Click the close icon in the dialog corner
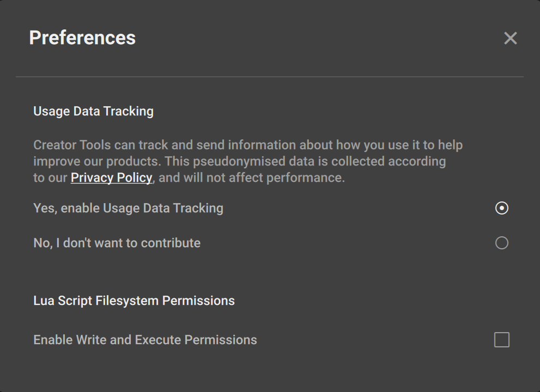Viewport: 540px width, 392px height. (x=510, y=38)
